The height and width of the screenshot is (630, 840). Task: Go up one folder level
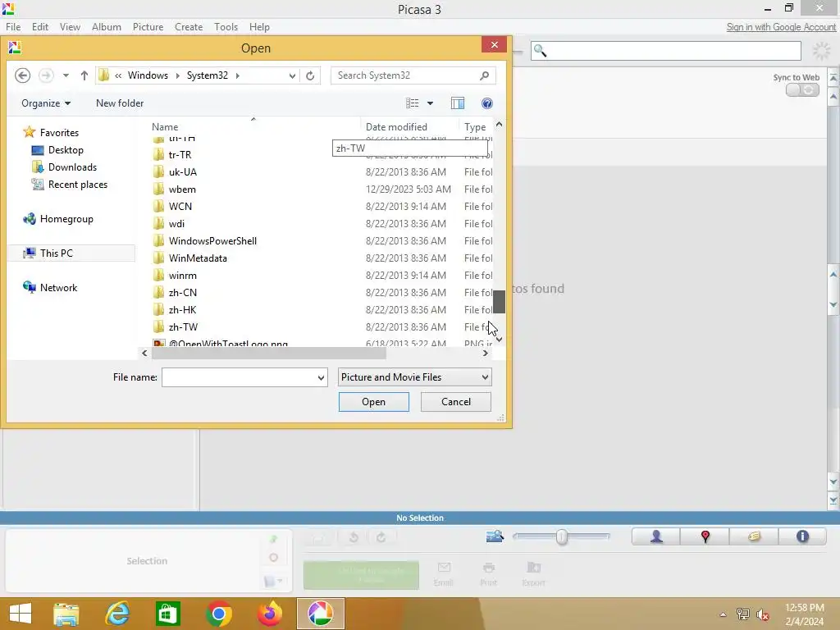[84, 75]
